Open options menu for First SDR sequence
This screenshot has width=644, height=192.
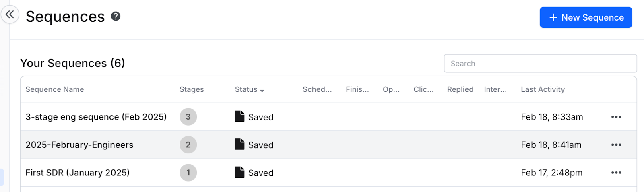click(616, 173)
